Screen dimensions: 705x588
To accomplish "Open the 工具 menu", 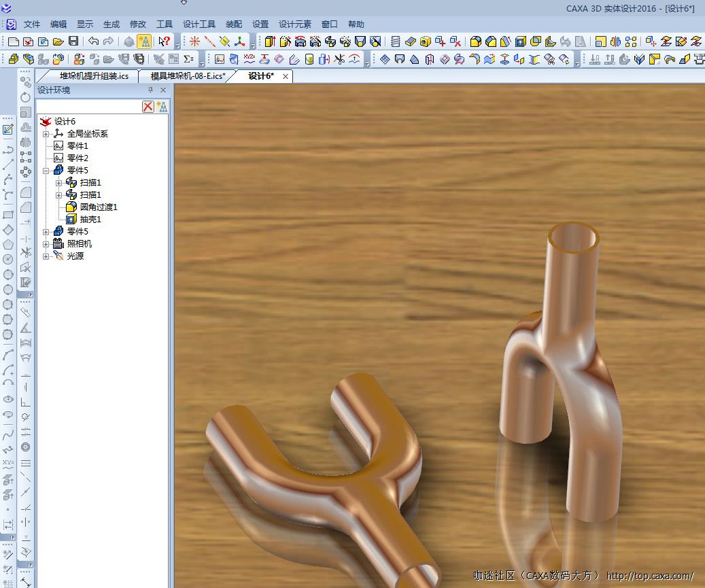I will [165, 24].
